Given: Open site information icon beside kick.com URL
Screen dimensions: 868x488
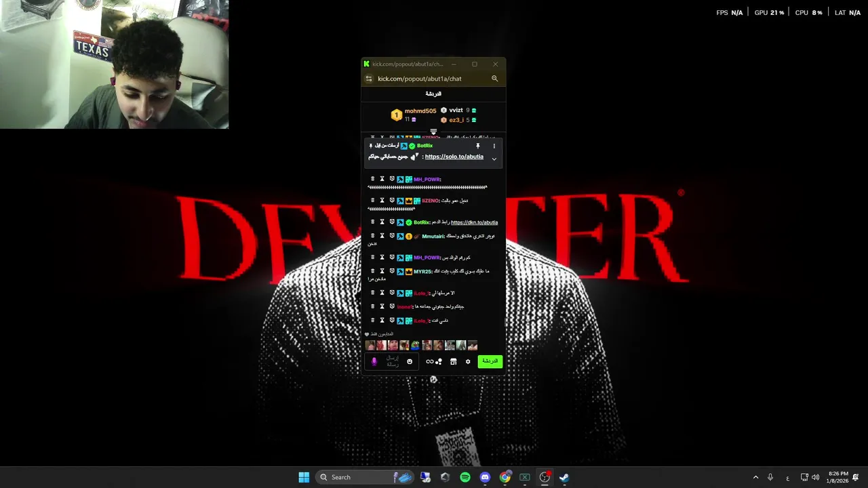Looking at the screenshot, I should coord(369,79).
